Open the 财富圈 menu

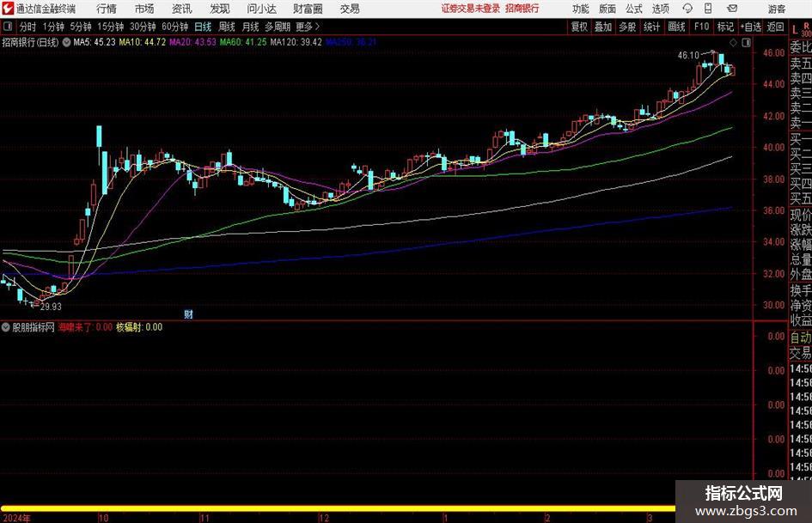click(308, 9)
